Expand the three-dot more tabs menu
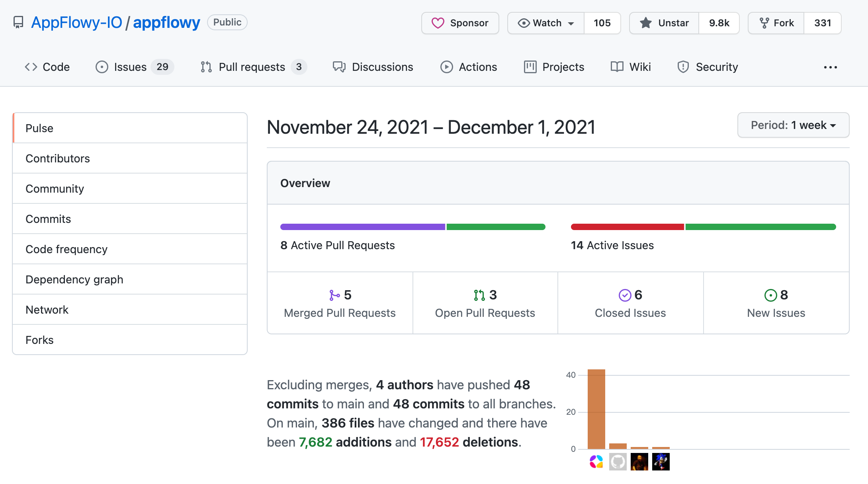This screenshot has width=868, height=484. tap(831, 67)
